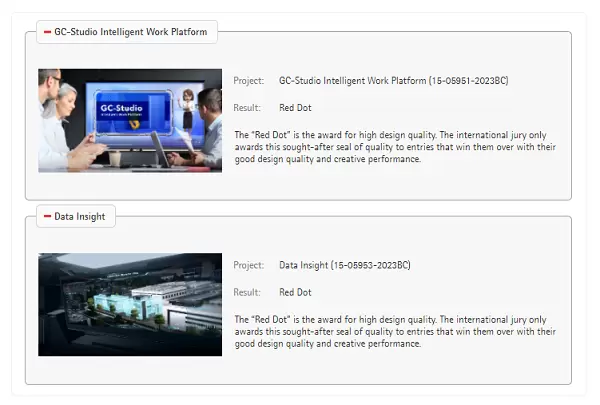Click the Red Dot description under Data Insight

click(394, 331)
